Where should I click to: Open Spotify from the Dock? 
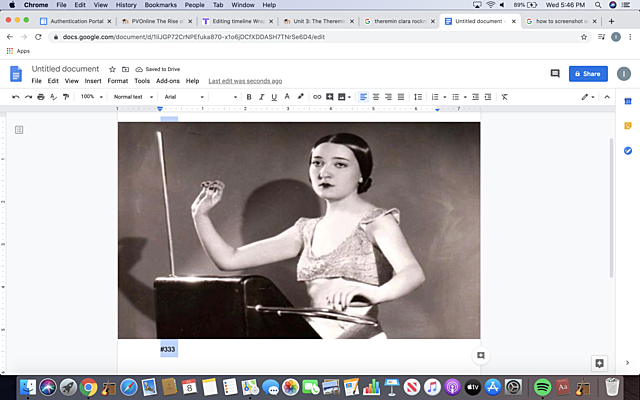542,387
